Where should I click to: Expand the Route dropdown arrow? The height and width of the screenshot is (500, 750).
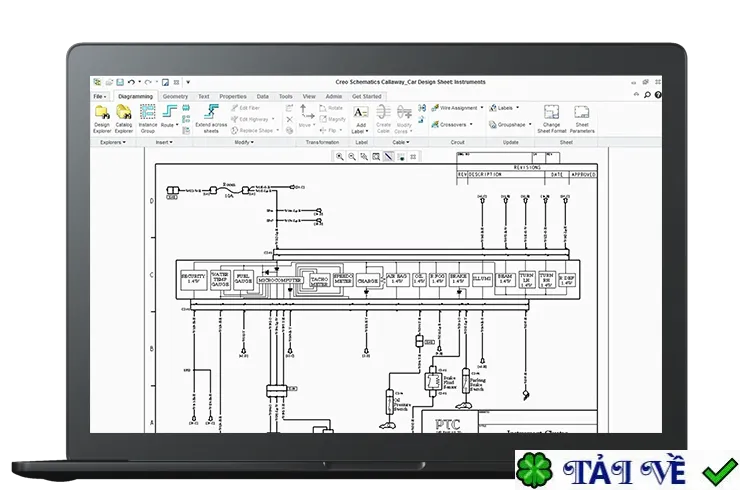(177, 125)
